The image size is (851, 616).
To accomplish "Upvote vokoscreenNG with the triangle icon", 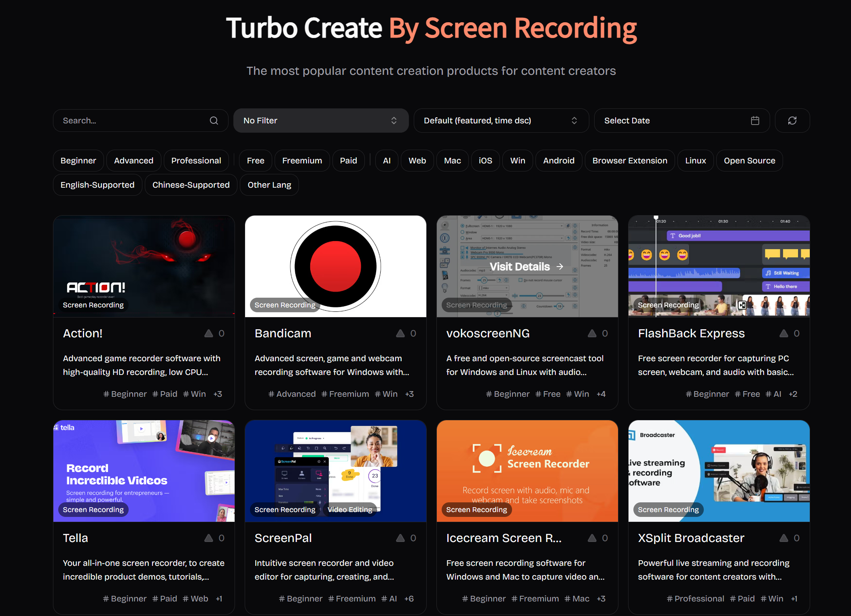I will [x=592, y=333].
